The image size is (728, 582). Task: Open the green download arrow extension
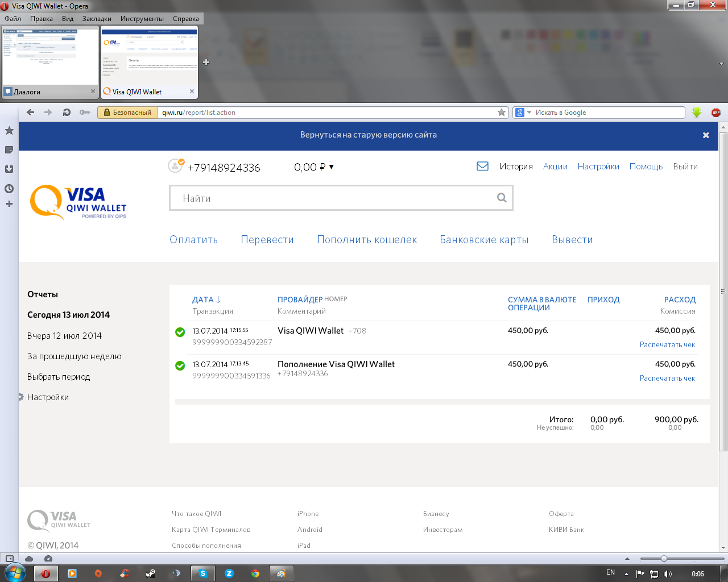coord(697,113)
